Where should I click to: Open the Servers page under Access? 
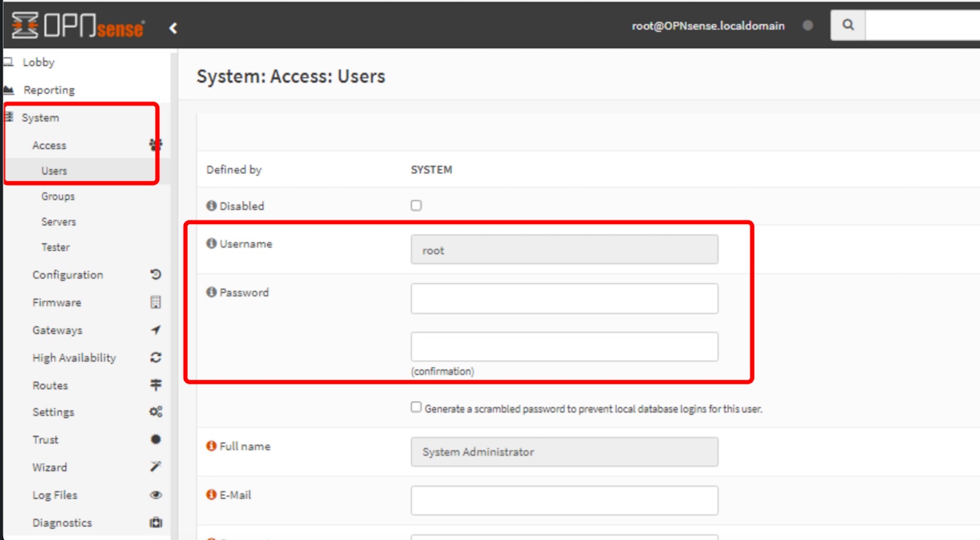click(59, 222)
